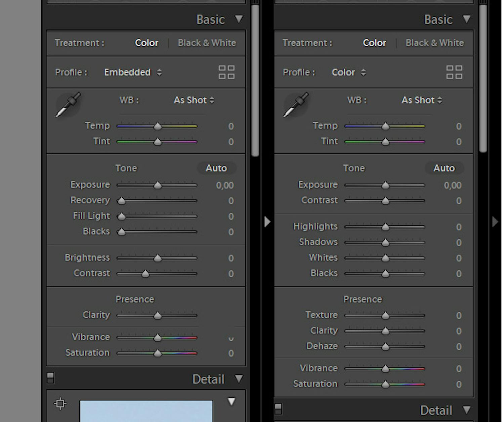Screen dimensions: 504x422
Task: Click the right panel collapse arrow at screen edge
Action: coord(495,222)
